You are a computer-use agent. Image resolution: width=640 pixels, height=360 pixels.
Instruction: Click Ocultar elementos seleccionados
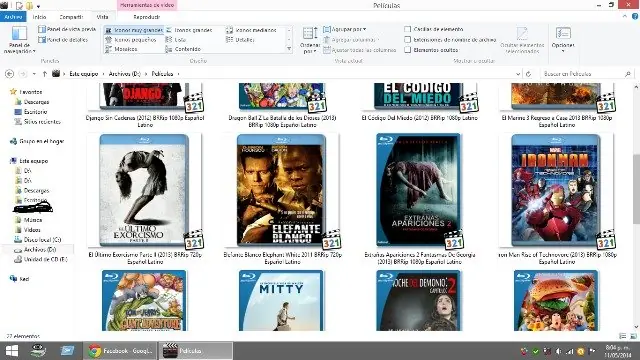pos(522,40)
